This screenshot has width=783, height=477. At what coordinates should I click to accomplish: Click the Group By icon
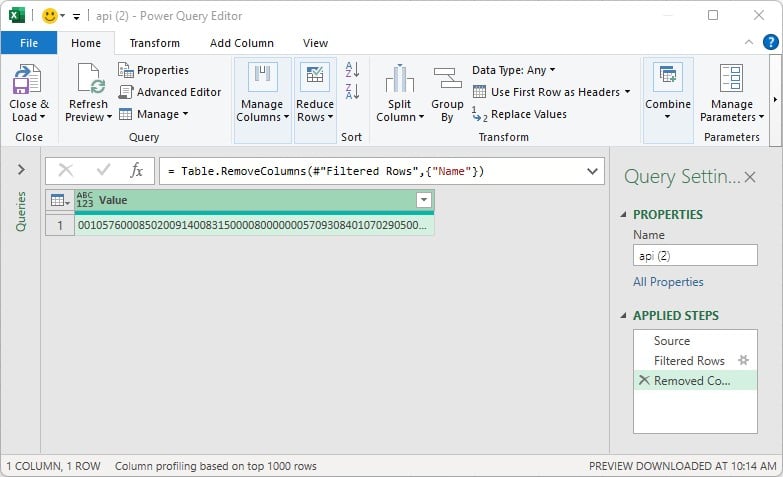pyautogui.click(x=447, y=80)
